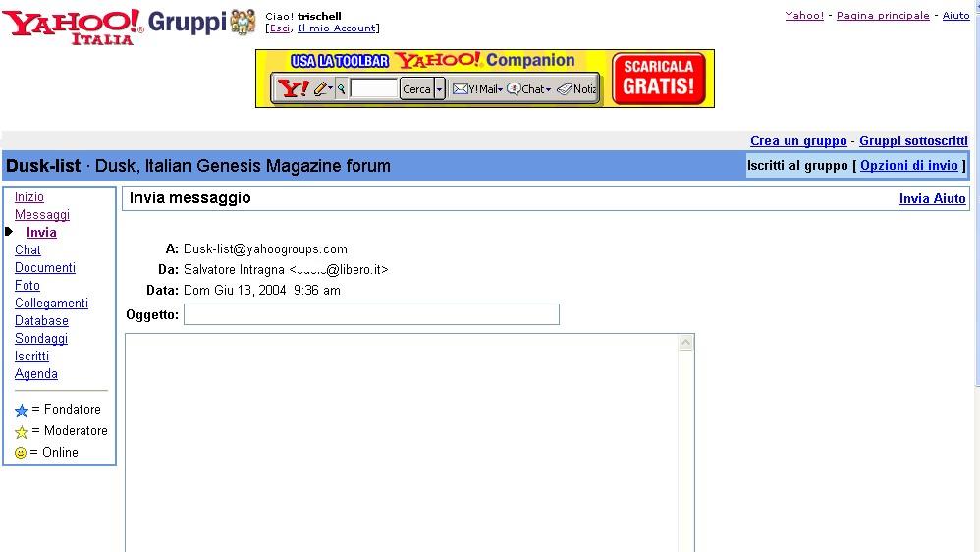Screen dimensions: 980x552
Task: Open the Sondaggi sidebar link
Action: (41, 338)
